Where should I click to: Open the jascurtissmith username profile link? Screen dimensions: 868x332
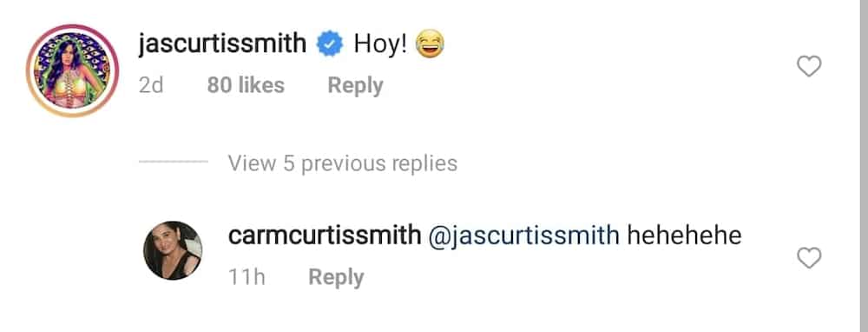point(222,44)
